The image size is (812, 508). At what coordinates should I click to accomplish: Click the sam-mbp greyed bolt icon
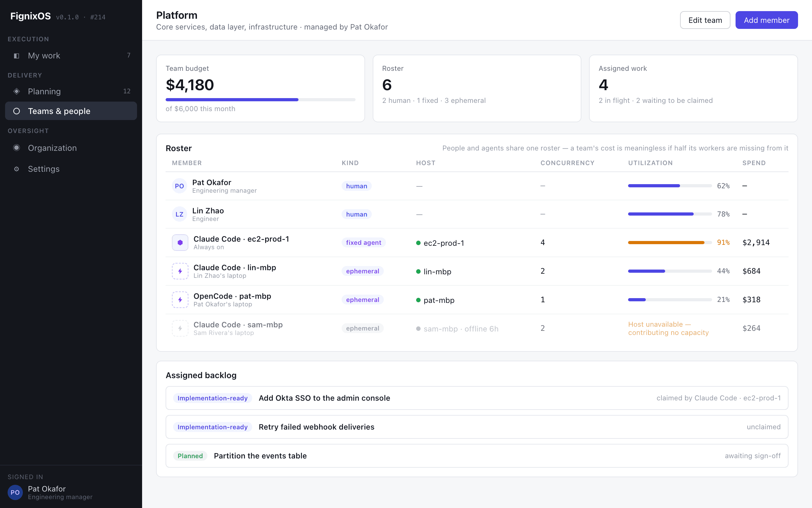[180, 328]
